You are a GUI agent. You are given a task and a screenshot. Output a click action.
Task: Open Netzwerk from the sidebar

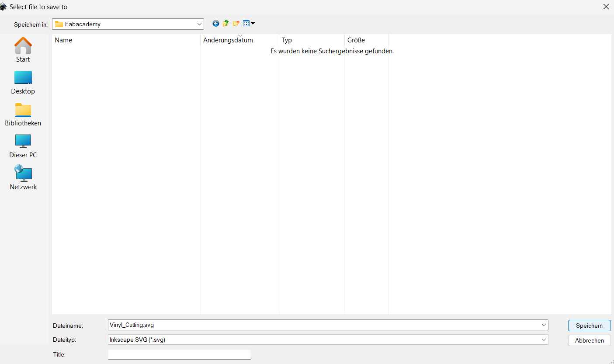pyautogui.click(x=23, y=177)
